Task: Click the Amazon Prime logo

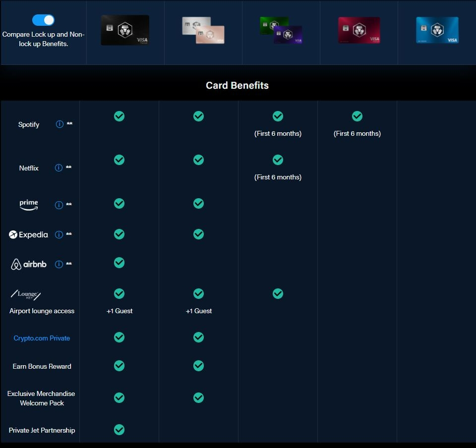Action: point(29,205)
